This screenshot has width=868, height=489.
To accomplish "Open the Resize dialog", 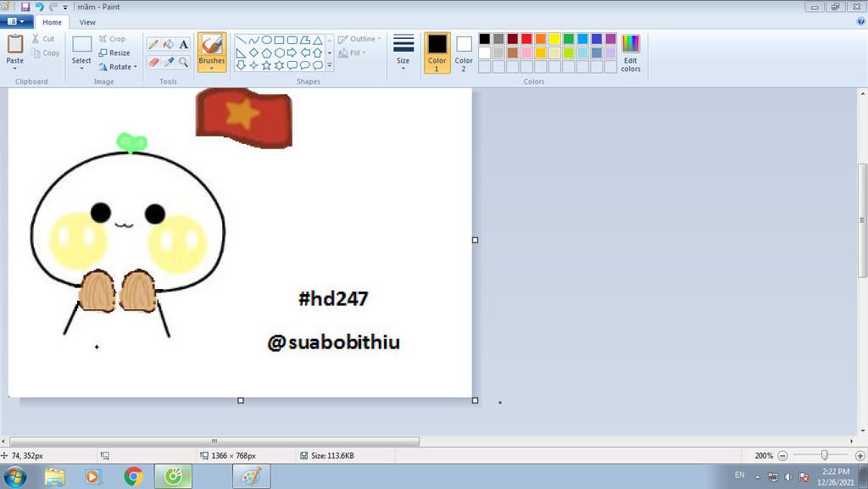I will pos(114,53).
